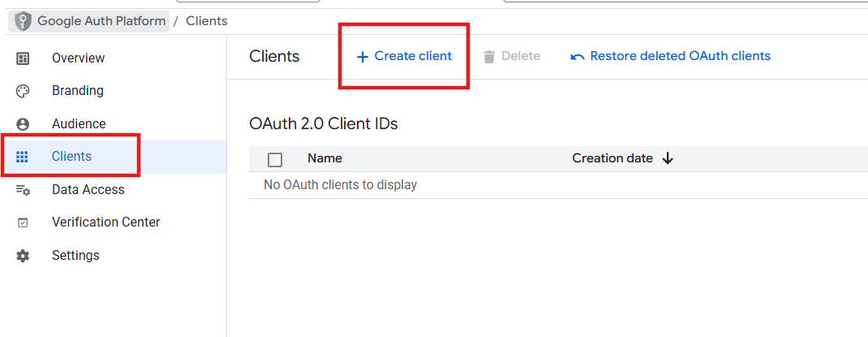Click the Google Auth Platform shield icon
Viewport: 868px width, 337px height.
click(23, 22)
